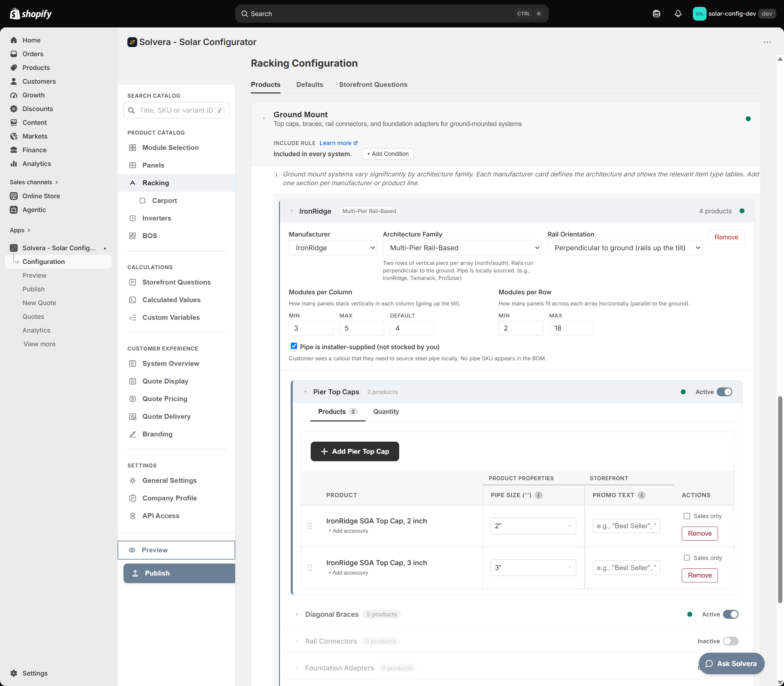The width and height of the screenshot is (784, 686).
Task: Click the Module Selection grid icon
Action: [x=132, y=148]
